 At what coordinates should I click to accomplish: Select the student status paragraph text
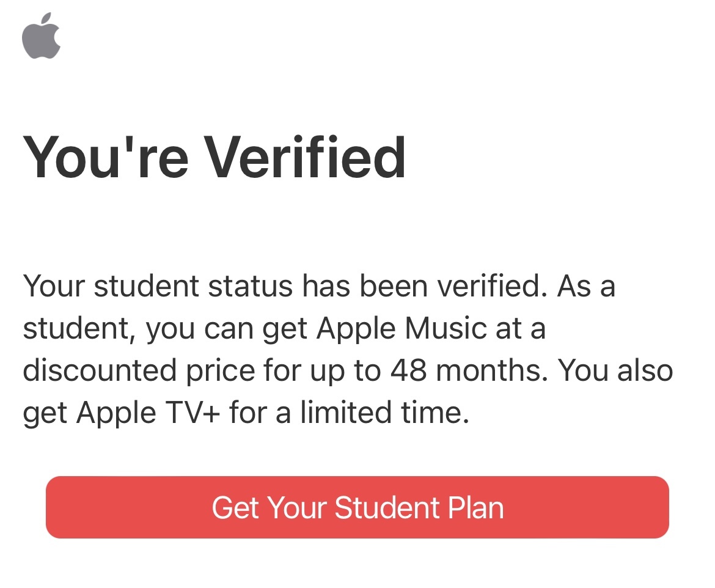coord(348,350)
